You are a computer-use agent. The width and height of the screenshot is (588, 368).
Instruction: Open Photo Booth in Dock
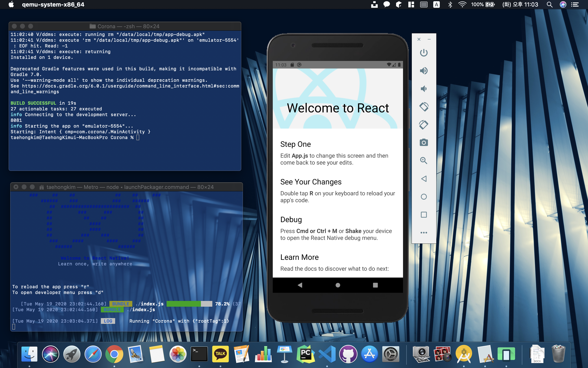coord(442,354)
